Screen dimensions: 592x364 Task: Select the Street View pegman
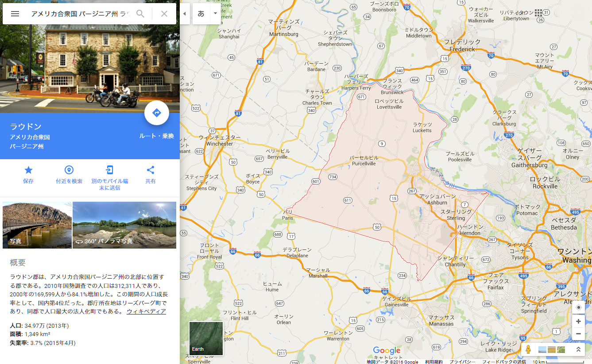[528, 349]
